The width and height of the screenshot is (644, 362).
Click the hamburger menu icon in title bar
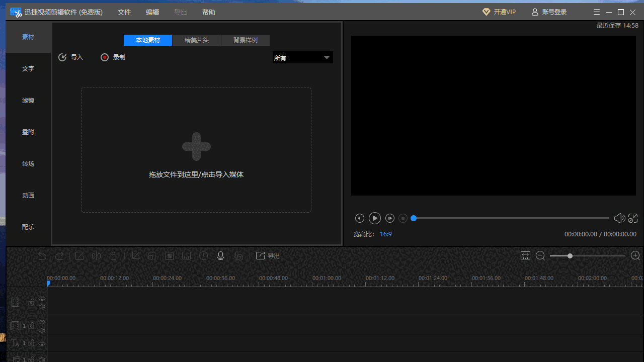point(597,12)
